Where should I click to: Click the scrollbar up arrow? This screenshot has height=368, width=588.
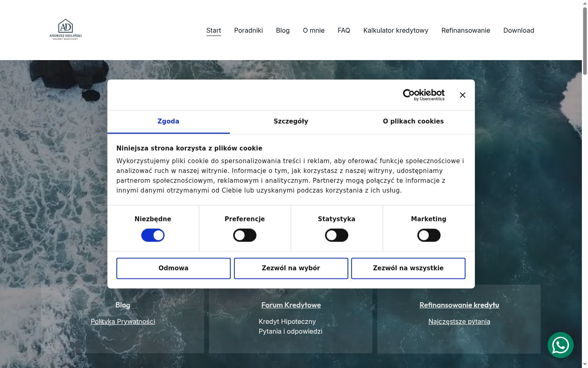click(x=585, y=3)
